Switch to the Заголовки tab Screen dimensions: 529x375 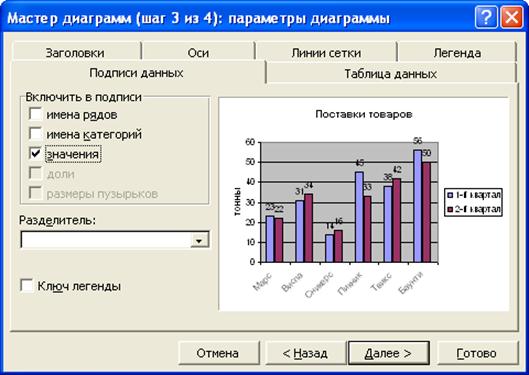point(75,53)
